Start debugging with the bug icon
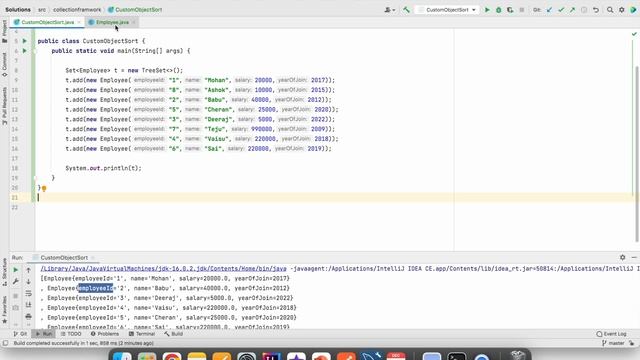Screen dimensions: 640x360 [x=498, y=9]
